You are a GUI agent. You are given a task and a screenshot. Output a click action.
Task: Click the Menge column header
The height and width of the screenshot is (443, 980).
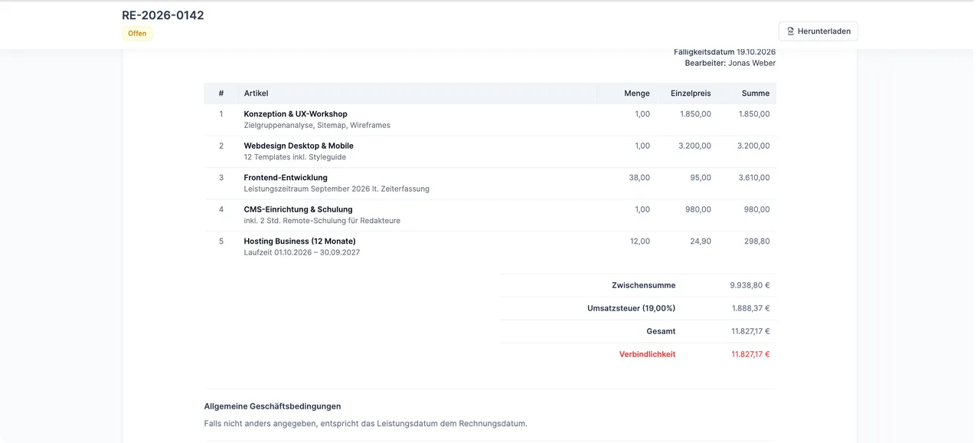click(637, 94)
